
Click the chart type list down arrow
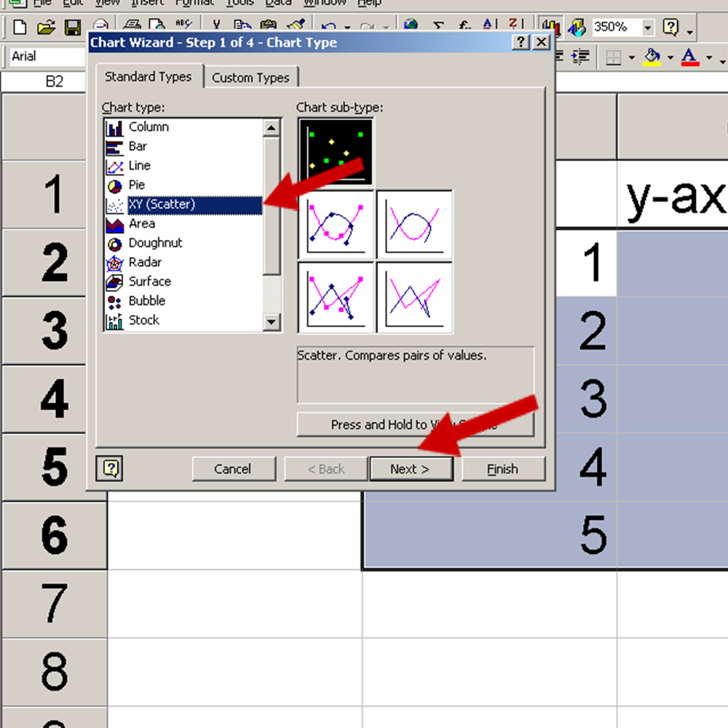click(272, 321)
